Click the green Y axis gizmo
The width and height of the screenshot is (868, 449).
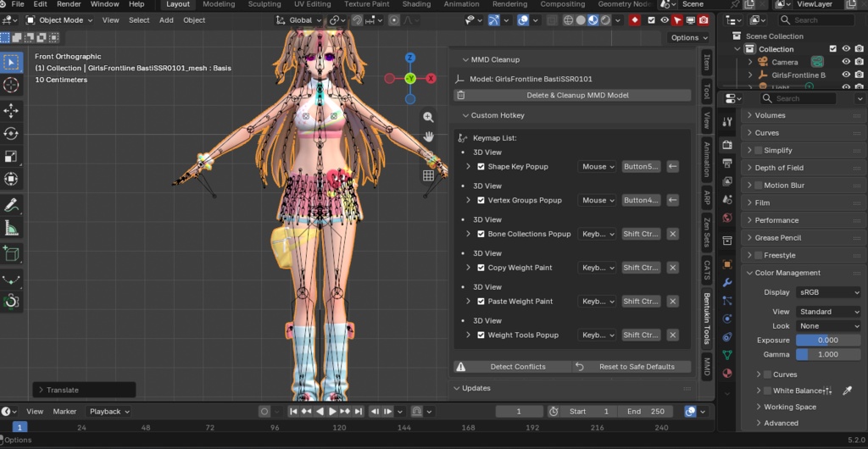coord(410,79)
